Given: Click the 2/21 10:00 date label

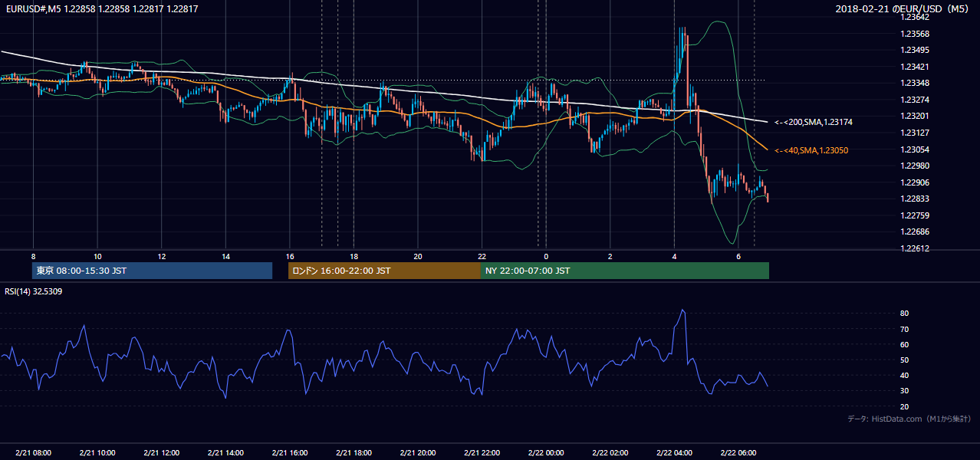Looking at the screenshot, I should [97, 453].
